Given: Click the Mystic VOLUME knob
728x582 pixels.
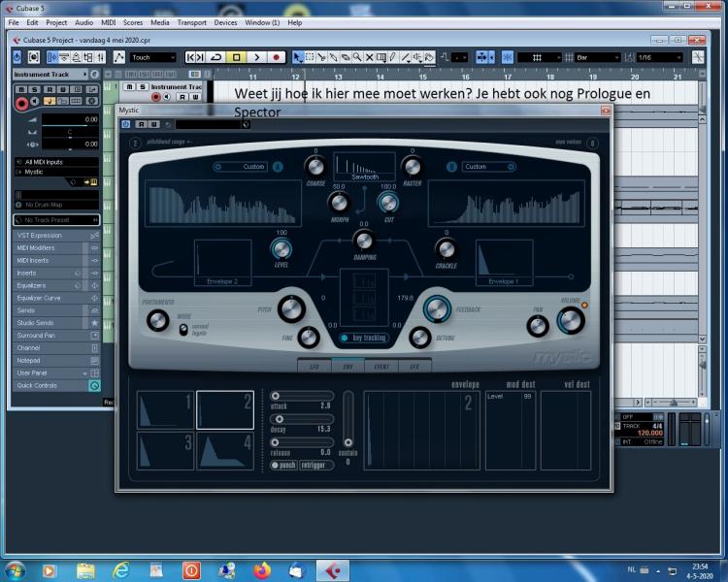Looking at the screenshot, I should pyautogui.click(x=571, y=321).
